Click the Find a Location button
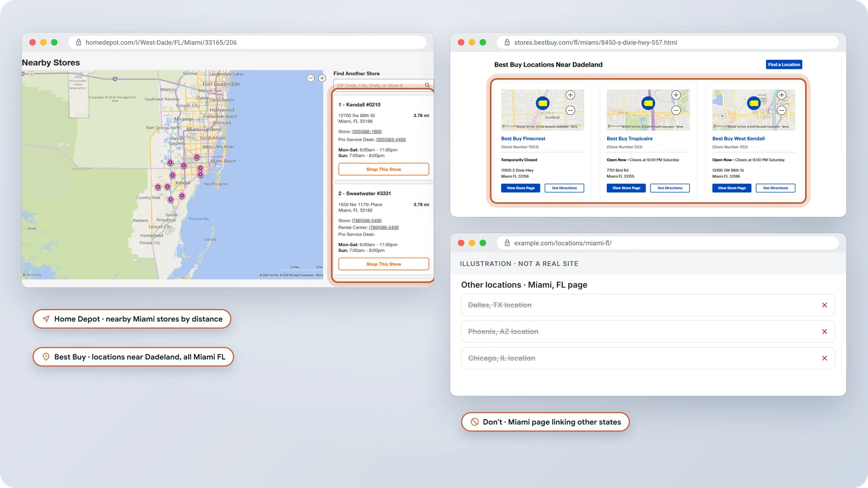 coord(784,65)
